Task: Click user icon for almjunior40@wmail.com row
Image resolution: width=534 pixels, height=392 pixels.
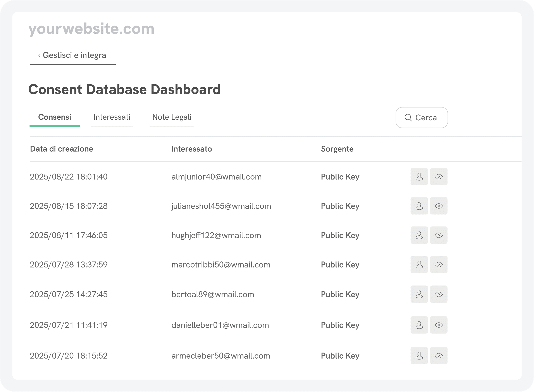Action: (x=419, y=176)
